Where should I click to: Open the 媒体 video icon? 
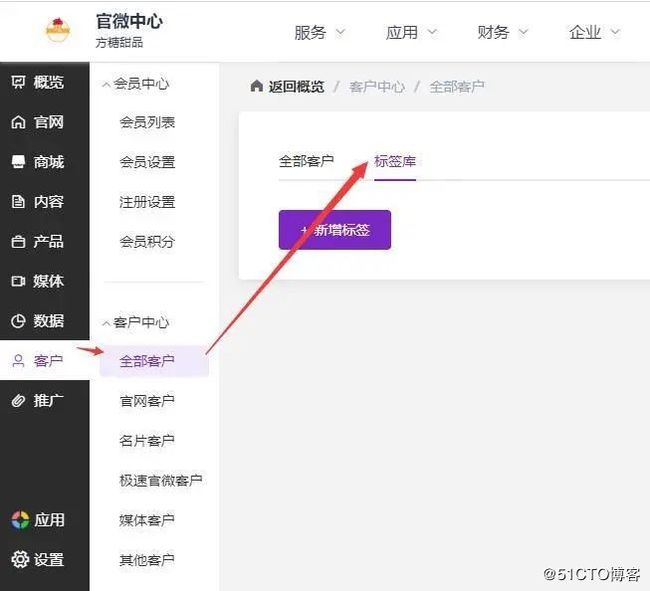click(x=18, y=281)
